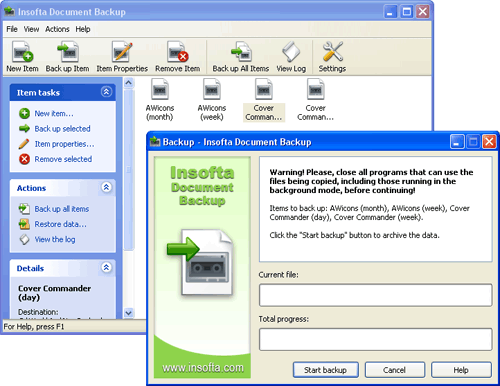Click the bold Warning message in Backup dialog

click(x=371, y=181)
